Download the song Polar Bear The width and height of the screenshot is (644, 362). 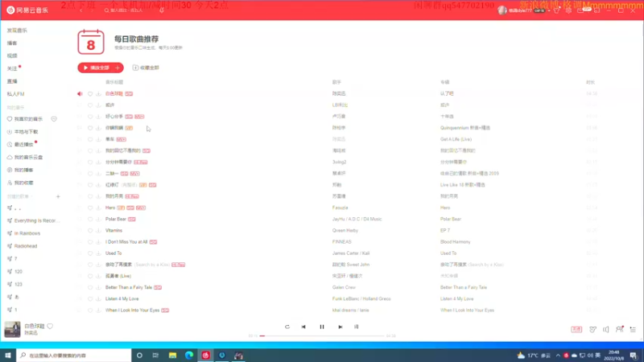98,219
